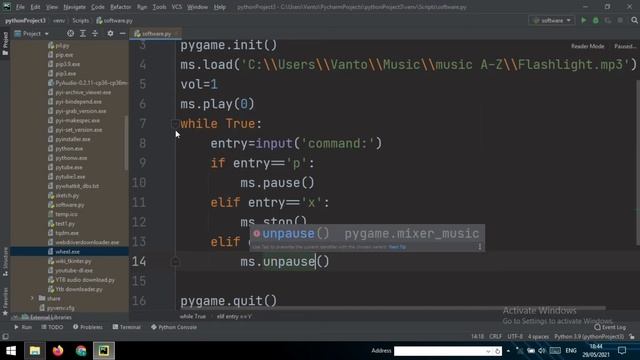This screenshot has width=640, height=360.
Task: Open the VCS menu
Action: (x=176, y=7)
